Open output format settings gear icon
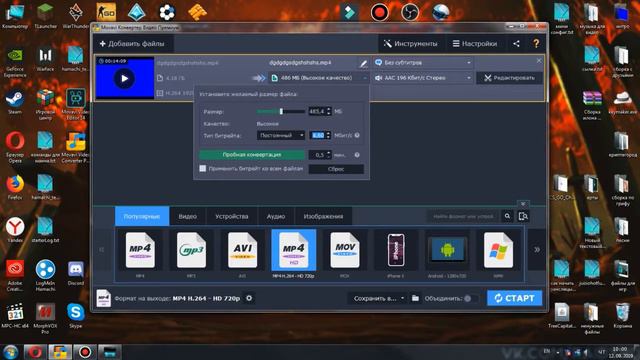 coord(249,298)
